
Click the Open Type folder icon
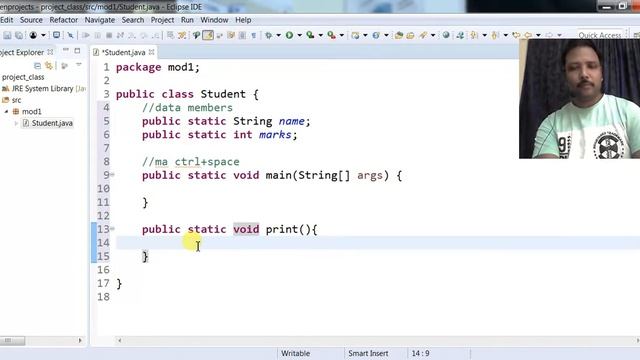pyautogui.click(x=399, y=36)
